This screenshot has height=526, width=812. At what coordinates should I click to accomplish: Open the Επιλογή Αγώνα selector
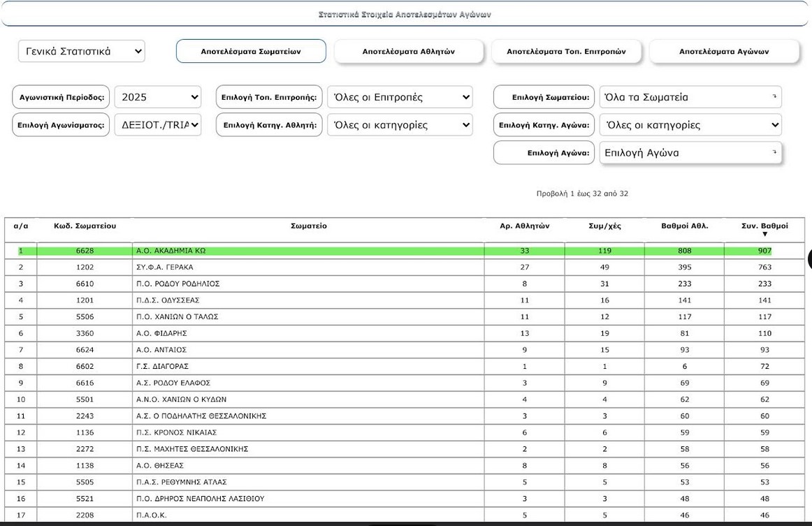tap(690, 153)
